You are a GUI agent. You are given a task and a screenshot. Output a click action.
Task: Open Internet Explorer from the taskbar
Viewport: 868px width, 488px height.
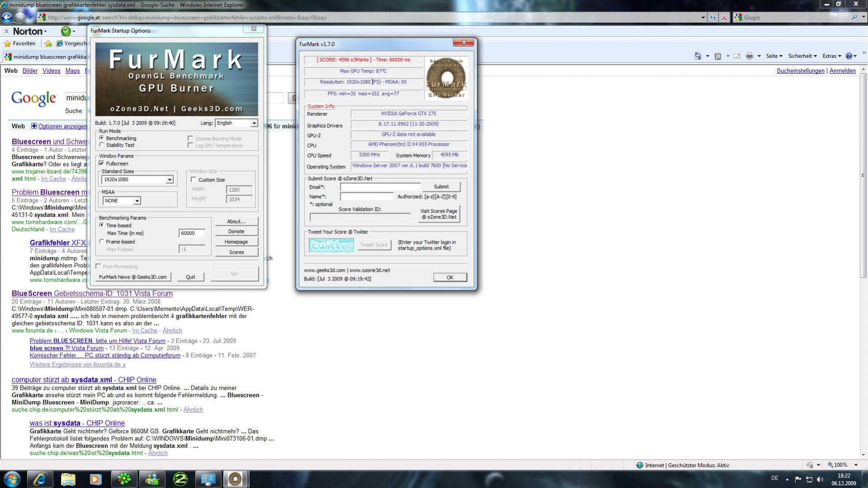click(40, 479)
